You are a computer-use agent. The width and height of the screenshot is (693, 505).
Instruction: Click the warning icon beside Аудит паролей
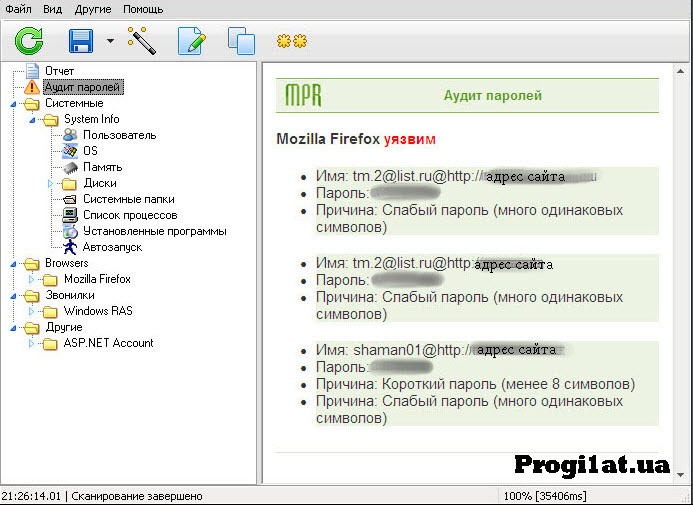(32, 87)
